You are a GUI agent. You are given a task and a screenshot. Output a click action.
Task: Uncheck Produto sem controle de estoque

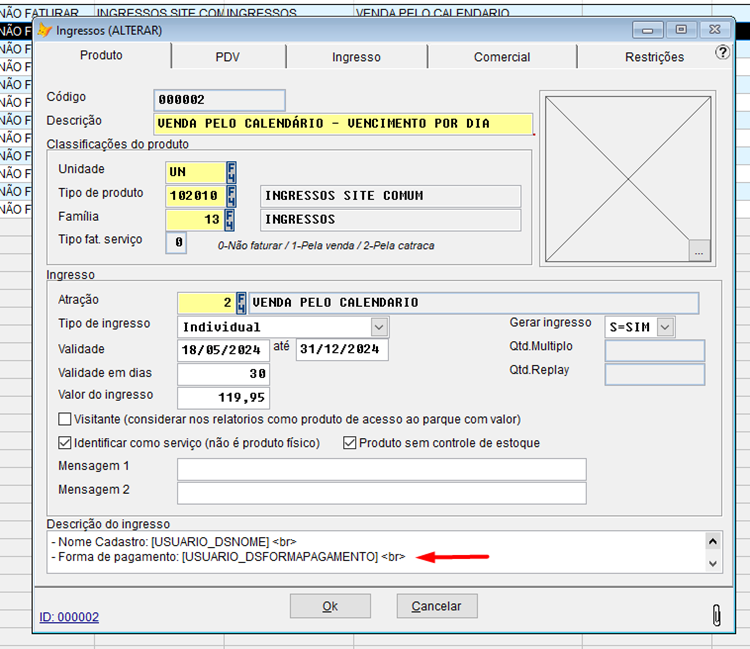pyautogui.click(x=350, y=443)
